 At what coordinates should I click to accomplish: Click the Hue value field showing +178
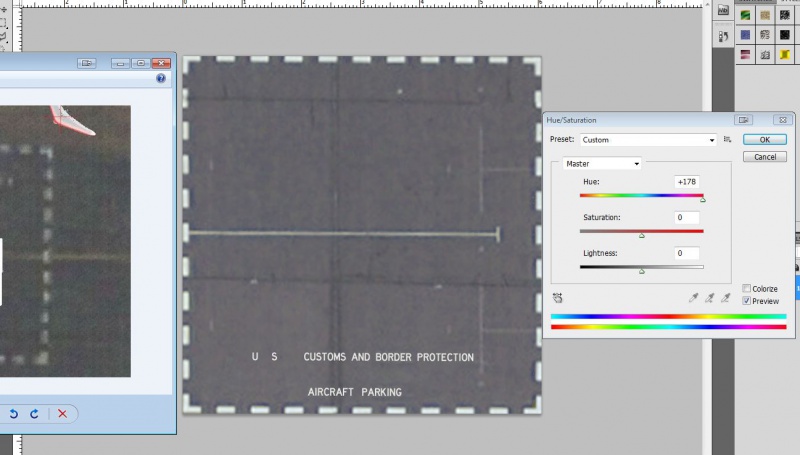(686, 182)
